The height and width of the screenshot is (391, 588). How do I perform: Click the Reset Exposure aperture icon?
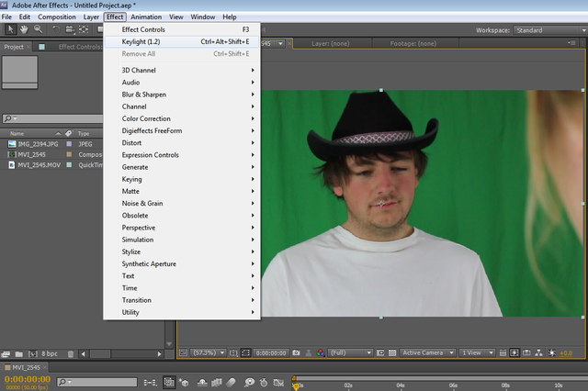point(551,352)
